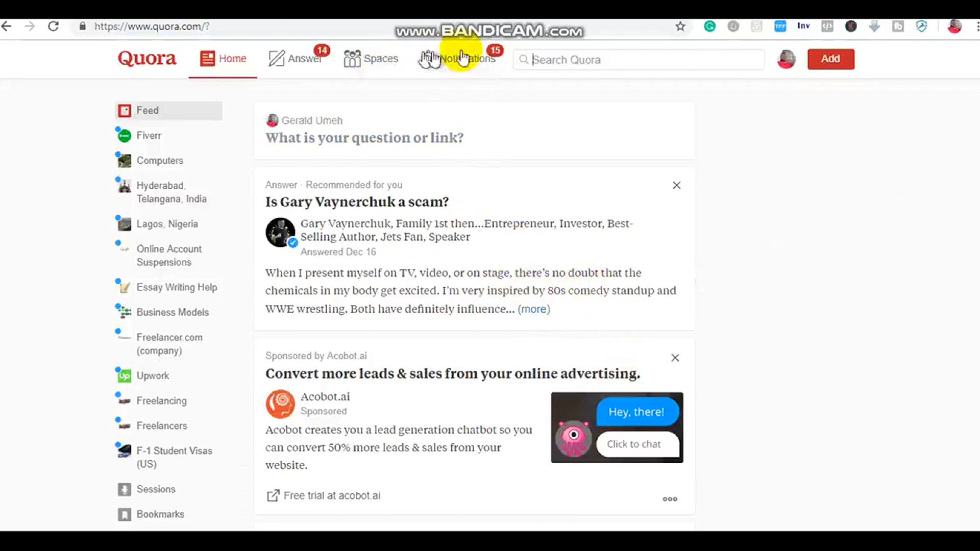The height and width of the screenshot is (551, 980).
Task: Open three-dots menu on sponsored card
Action: coord(670,499)
